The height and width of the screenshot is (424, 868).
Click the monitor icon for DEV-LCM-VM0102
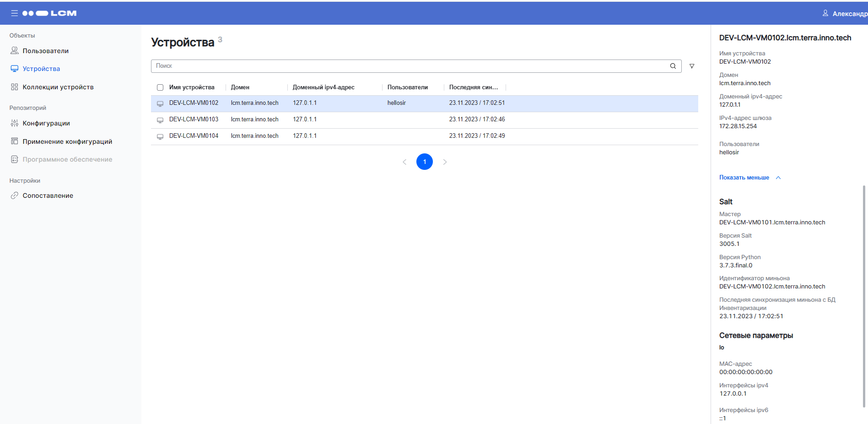coord(160,103)
